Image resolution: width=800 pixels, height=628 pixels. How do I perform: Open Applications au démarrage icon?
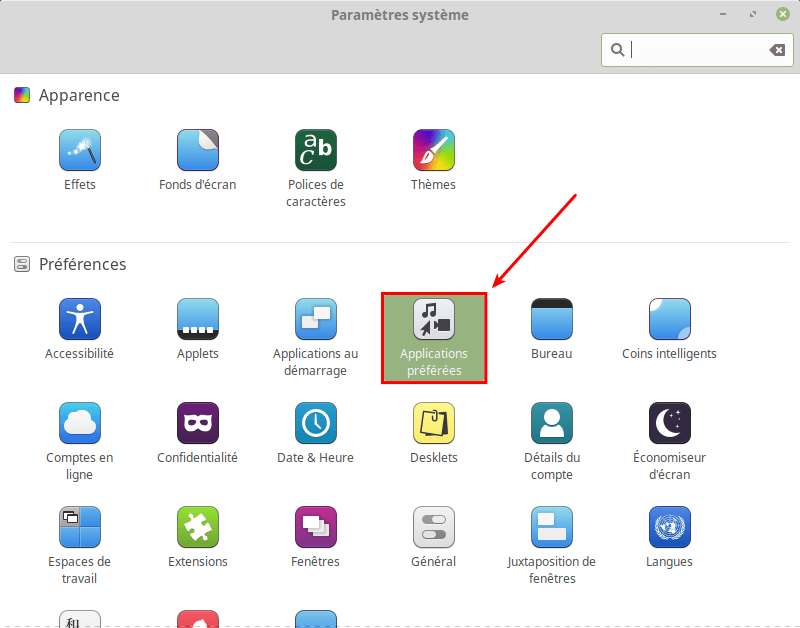coord(316,319)
